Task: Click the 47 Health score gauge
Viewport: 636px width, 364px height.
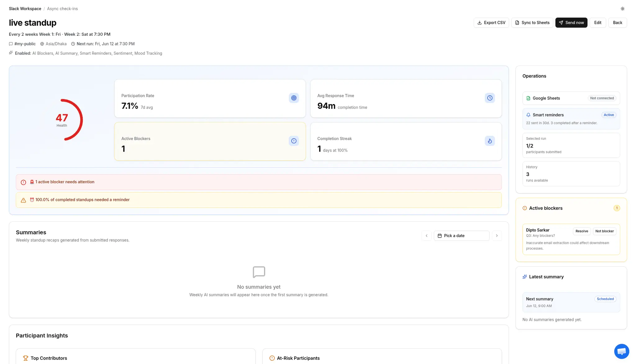Action: pos(62,120)
